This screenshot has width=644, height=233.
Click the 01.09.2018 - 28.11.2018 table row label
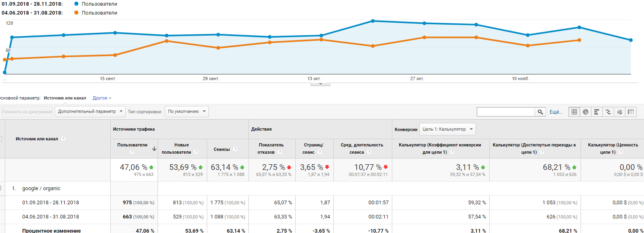point(51,203)
